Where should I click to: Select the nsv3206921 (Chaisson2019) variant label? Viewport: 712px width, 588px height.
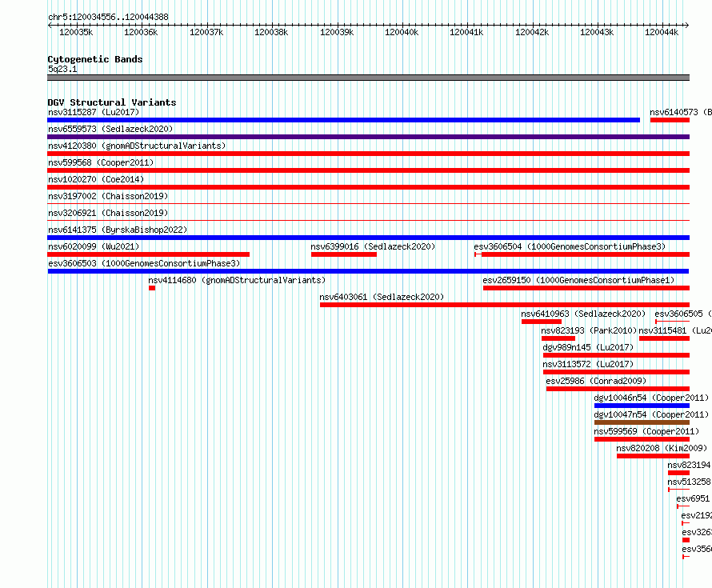(108, 213)
